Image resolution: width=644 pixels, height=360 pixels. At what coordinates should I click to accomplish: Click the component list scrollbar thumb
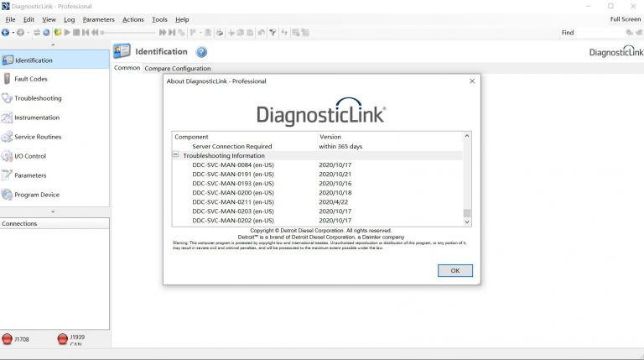[467, 213]
